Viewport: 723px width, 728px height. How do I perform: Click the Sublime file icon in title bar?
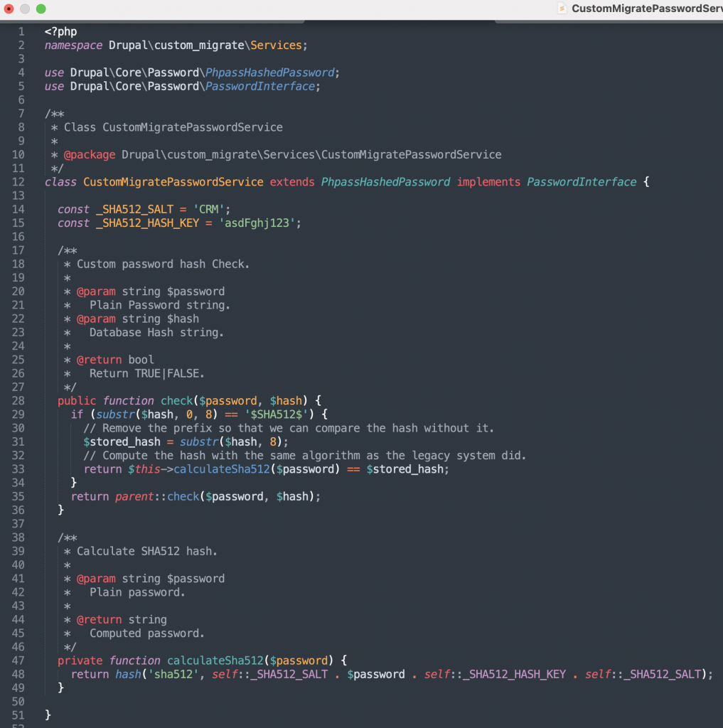(562, 9)
